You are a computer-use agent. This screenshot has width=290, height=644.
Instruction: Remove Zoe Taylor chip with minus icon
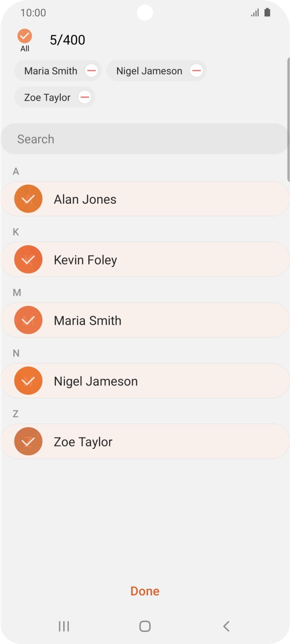pyautogui.click(x=84, y=98)
